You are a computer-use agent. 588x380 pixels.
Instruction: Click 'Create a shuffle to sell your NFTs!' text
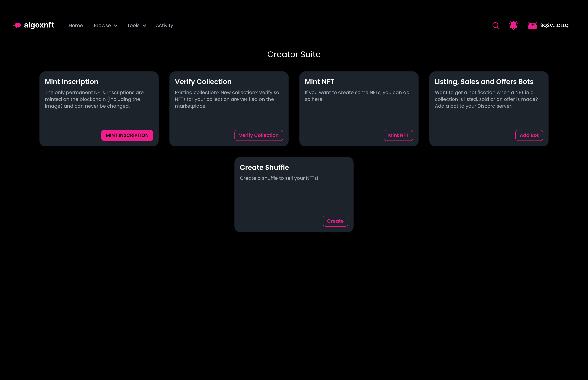(279, 178)
